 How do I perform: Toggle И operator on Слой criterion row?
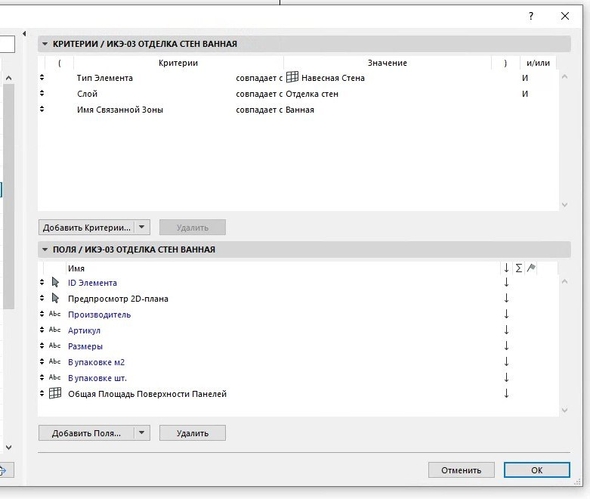point(525,94)
